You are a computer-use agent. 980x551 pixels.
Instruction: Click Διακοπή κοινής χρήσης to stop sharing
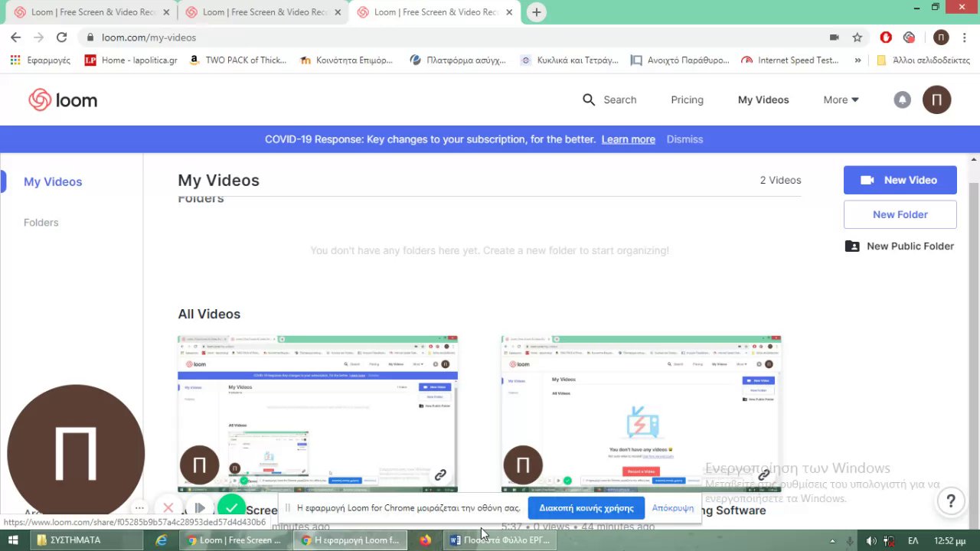[x=586, y=508]
